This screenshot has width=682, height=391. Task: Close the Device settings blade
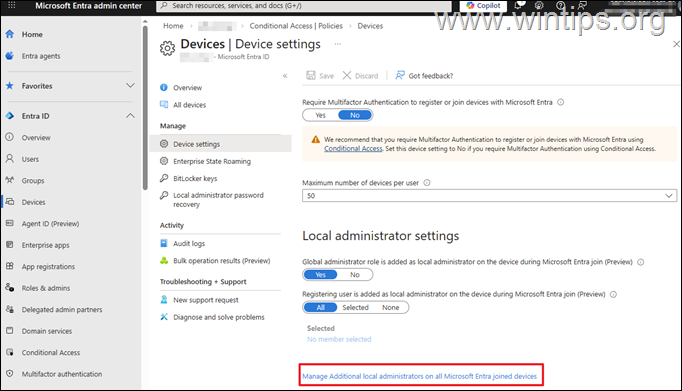pyautogui.click(x=676, y=44)
